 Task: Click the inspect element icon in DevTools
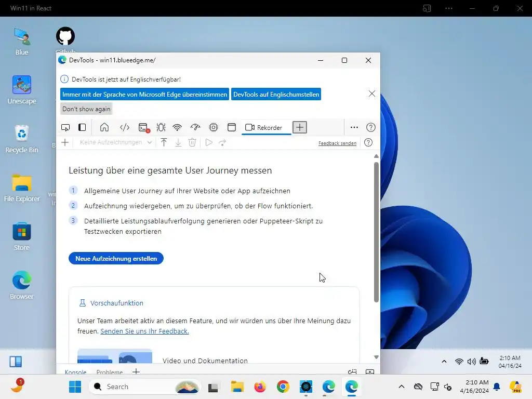point(65,128)
